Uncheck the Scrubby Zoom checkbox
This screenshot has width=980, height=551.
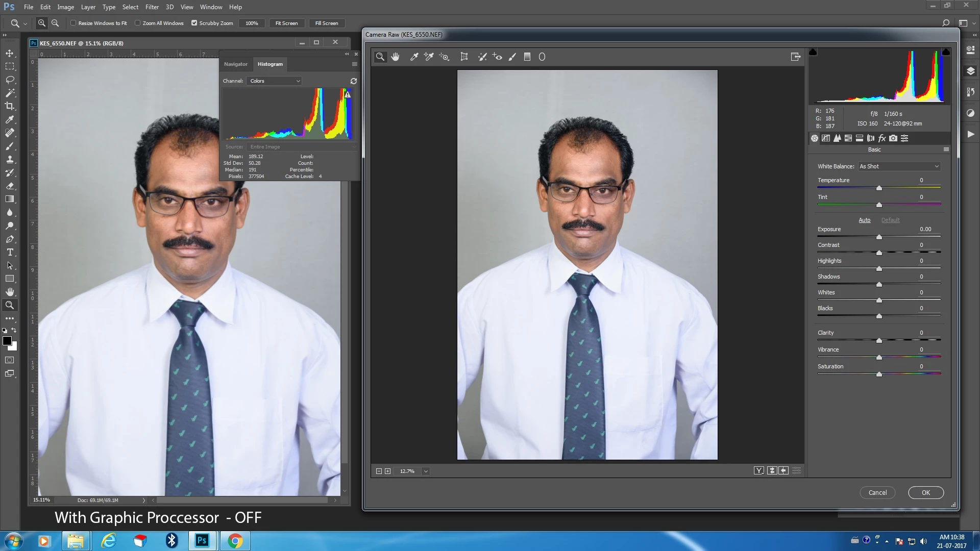(x=194, y=23)
